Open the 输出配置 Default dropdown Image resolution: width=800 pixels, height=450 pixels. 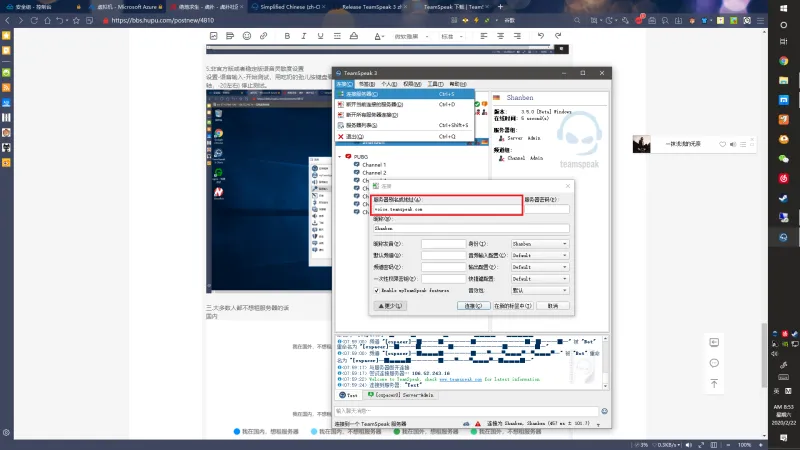click(x=540, y=267)
